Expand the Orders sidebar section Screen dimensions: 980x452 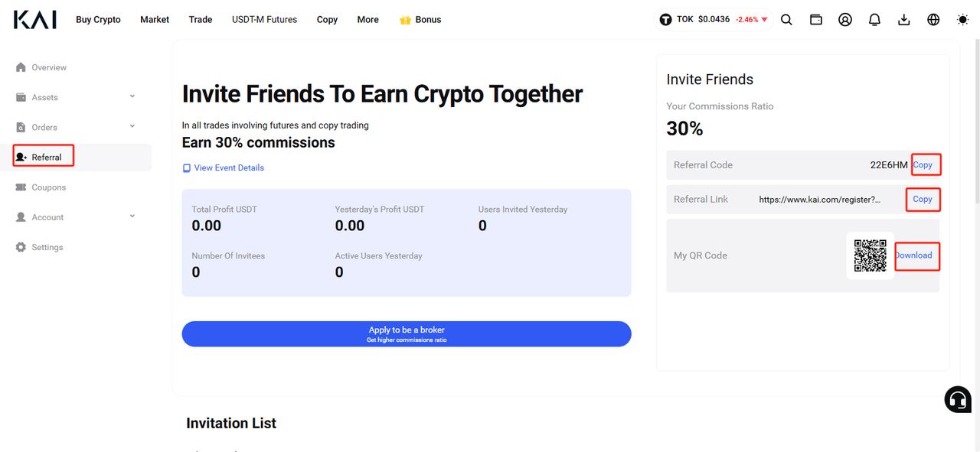(75, 127)
